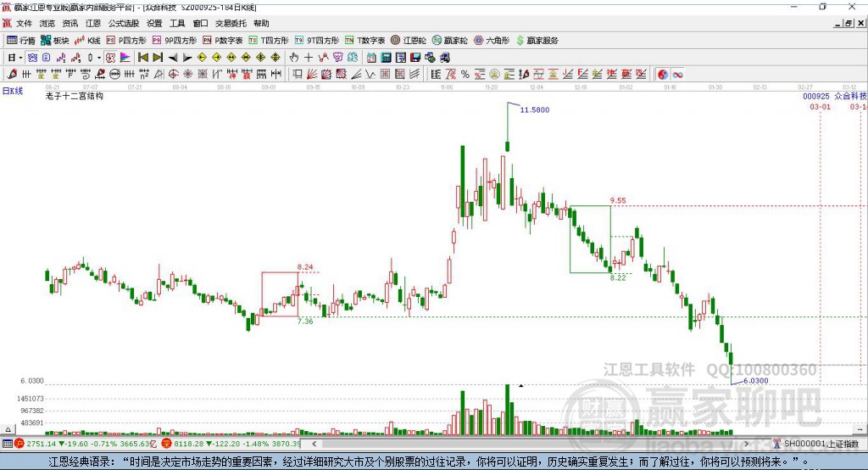Click the save floppy disk icon
Viewport: 868px width, 470px height.
pos(415,58)
